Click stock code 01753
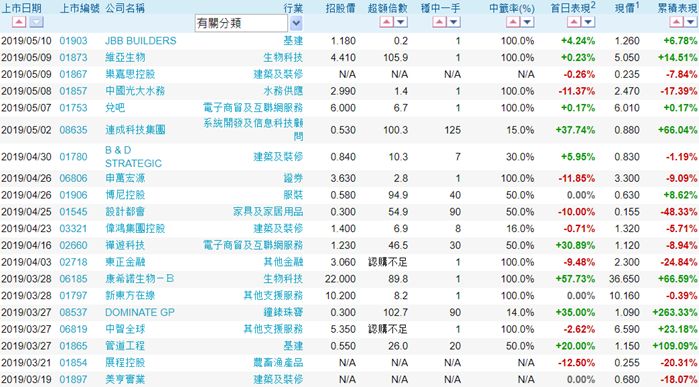This screenshot has width=699, height=387. [x=73, y=108]
